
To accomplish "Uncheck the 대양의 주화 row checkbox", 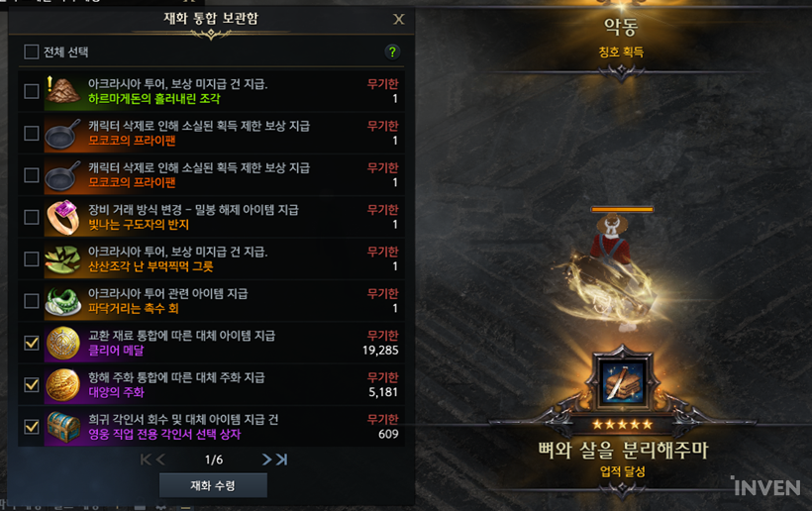I will [x=32, y=384].
